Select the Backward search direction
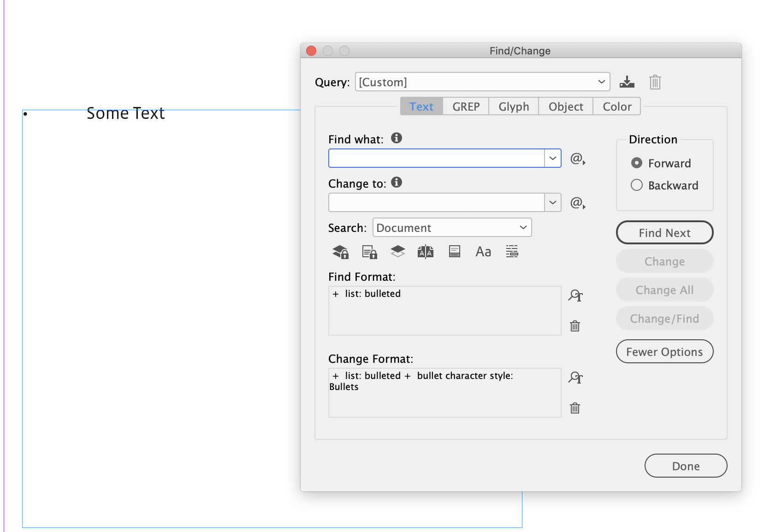770x532 pixels. (636, 185)
